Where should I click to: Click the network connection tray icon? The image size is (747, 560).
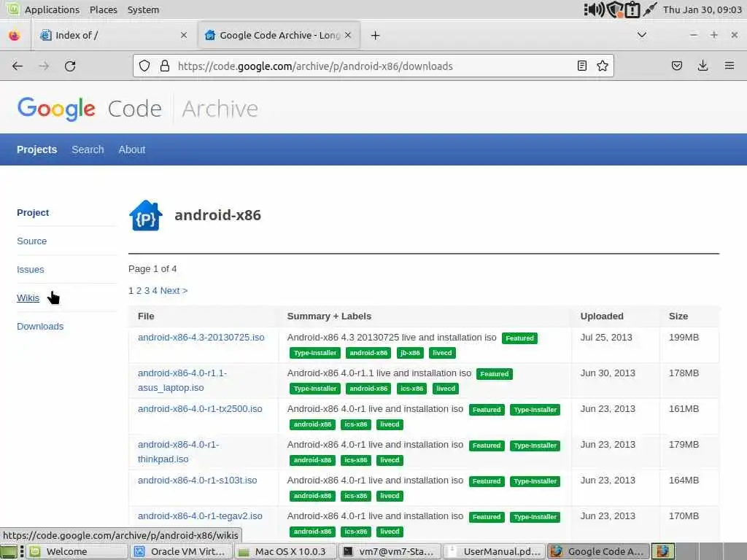650,9
